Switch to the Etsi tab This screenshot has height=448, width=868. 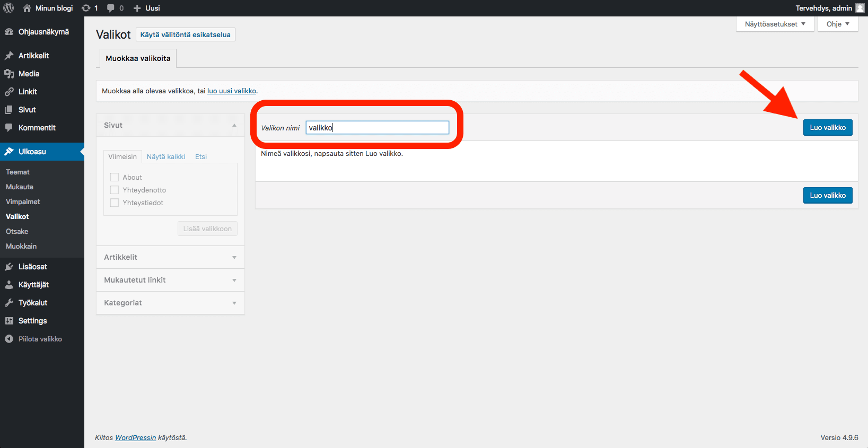(x=201, y=156)
